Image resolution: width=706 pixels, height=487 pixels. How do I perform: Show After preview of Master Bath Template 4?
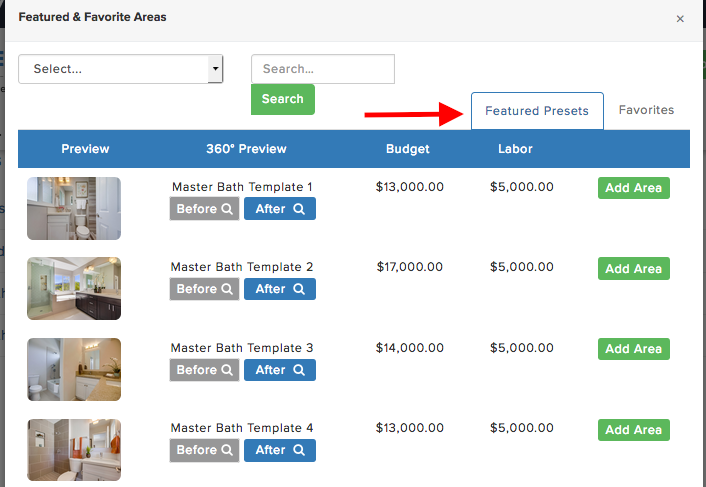click(x=280, y=450)
